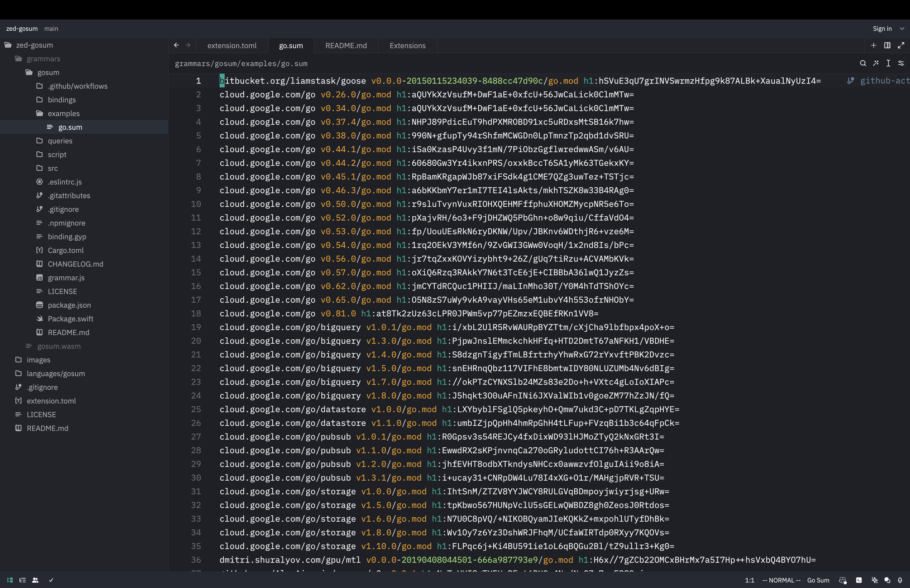
Task: Open the Sign in dropdown chevron
Action: (902, 29)
